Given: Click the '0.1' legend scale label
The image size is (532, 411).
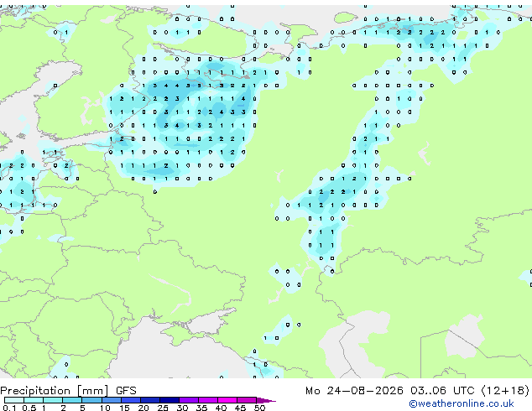Looking at the screenshot, I should [9, 408].
